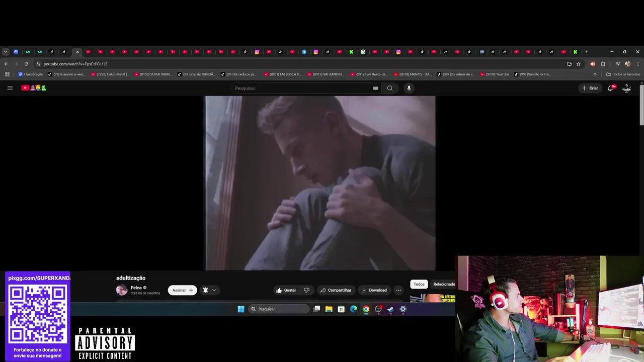Download the video

click(x=374, y=290)
